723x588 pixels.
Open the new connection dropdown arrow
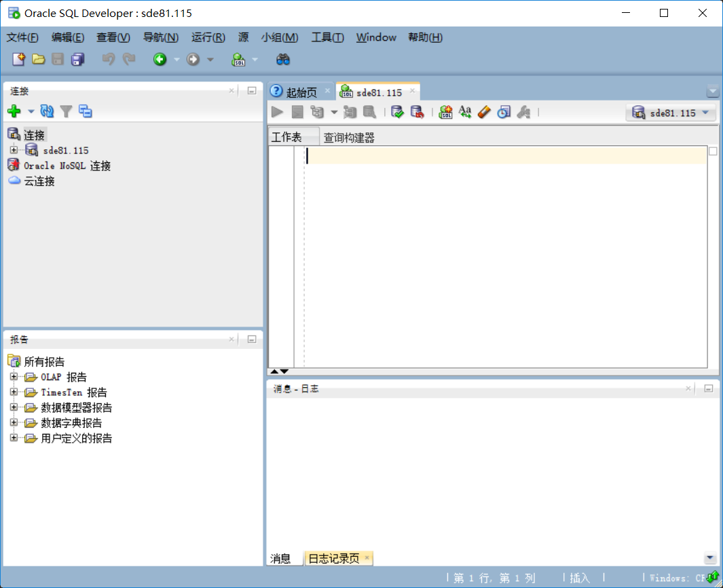[31, 111]
